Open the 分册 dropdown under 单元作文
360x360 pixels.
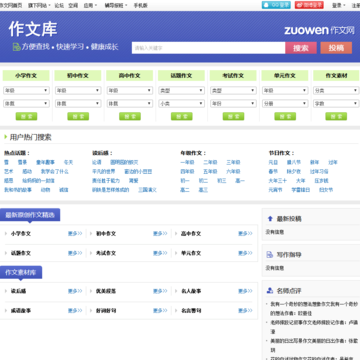point(285,104)
